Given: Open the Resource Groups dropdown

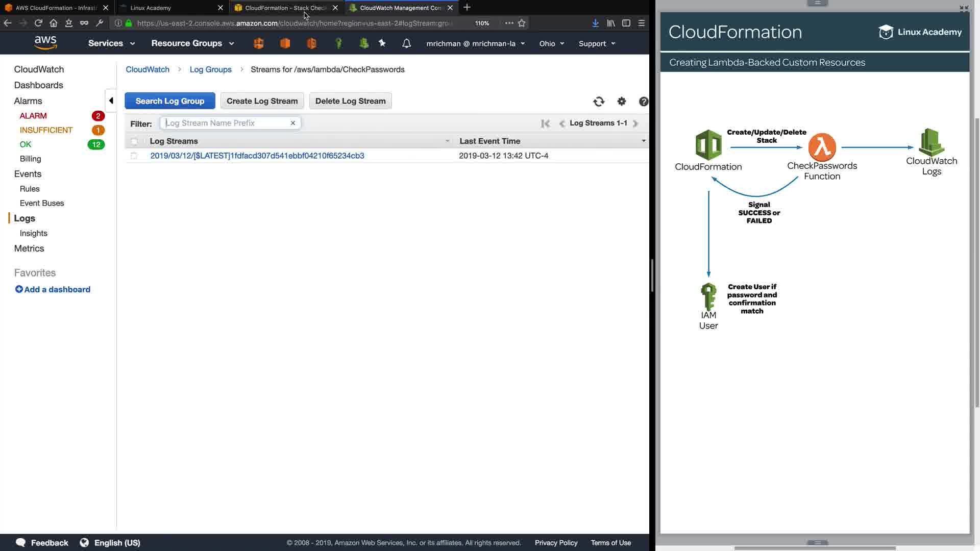Looking at the screenshot, I should click(x=192, y=43).
